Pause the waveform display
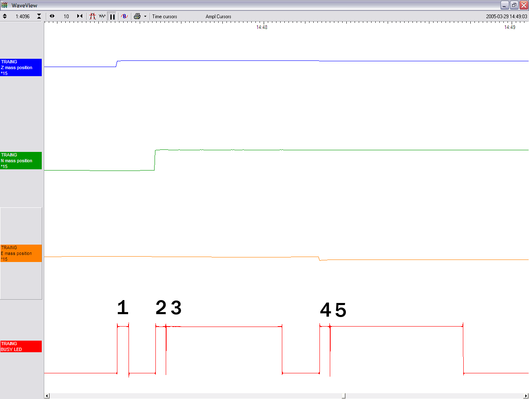The width and height of the screenshot is (529, 399). tap(112, 17)
